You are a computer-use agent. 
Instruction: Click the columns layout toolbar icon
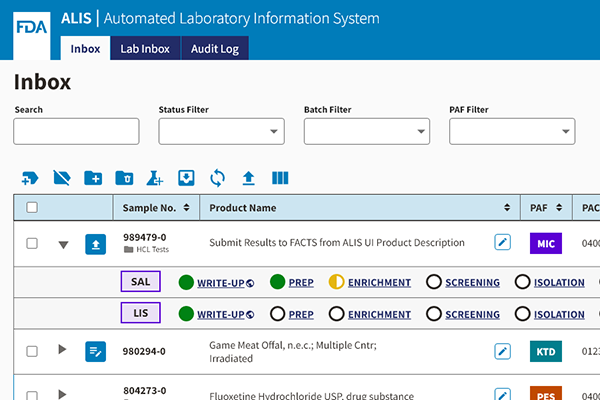(x=280, y=178)
